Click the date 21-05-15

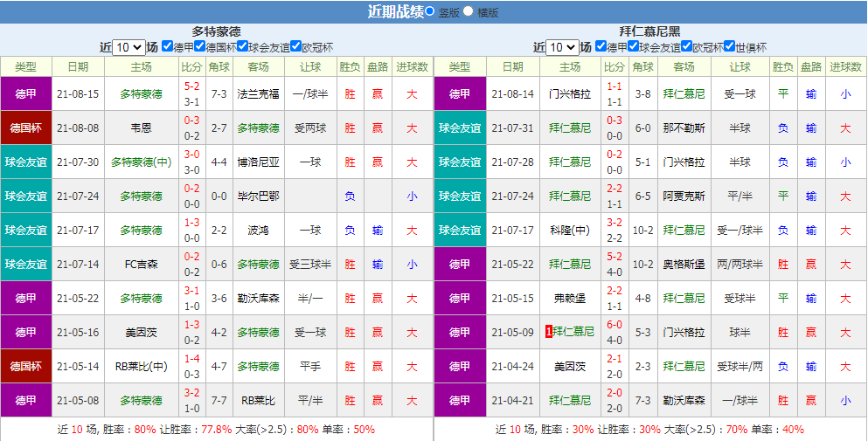[512, 299]
